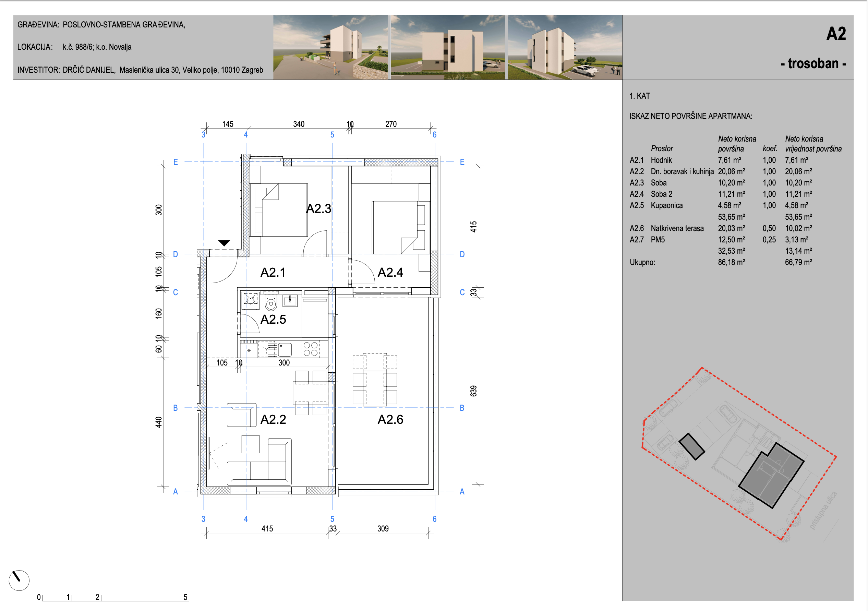The image size is (868, 611).
Task: Click the top dimension '270'
Action: pos(391,124)
